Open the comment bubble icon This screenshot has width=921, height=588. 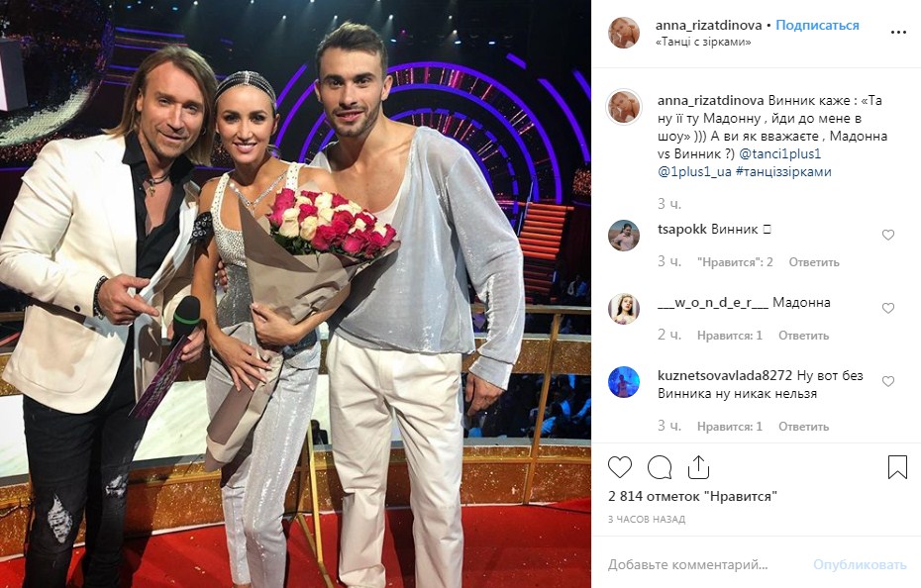coord(659,467)
